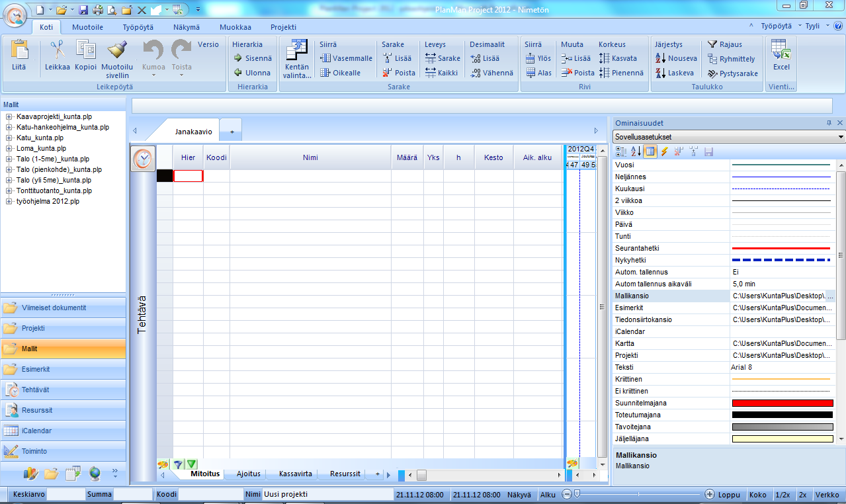
Task: Click the Nimi column header
Action: pos(310,157)
